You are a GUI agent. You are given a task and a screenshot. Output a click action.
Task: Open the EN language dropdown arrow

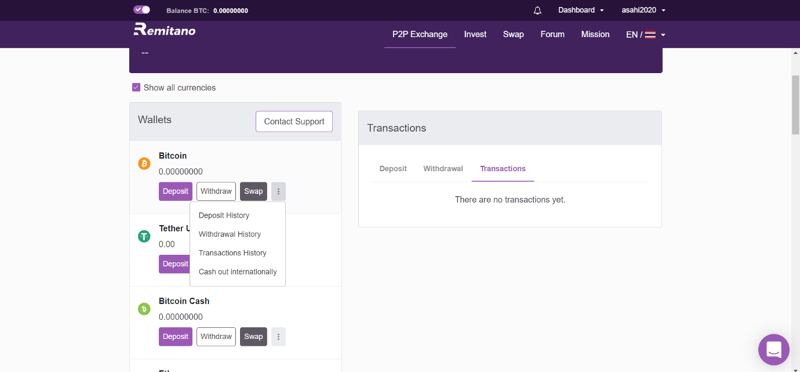click(x=663, y=35)
